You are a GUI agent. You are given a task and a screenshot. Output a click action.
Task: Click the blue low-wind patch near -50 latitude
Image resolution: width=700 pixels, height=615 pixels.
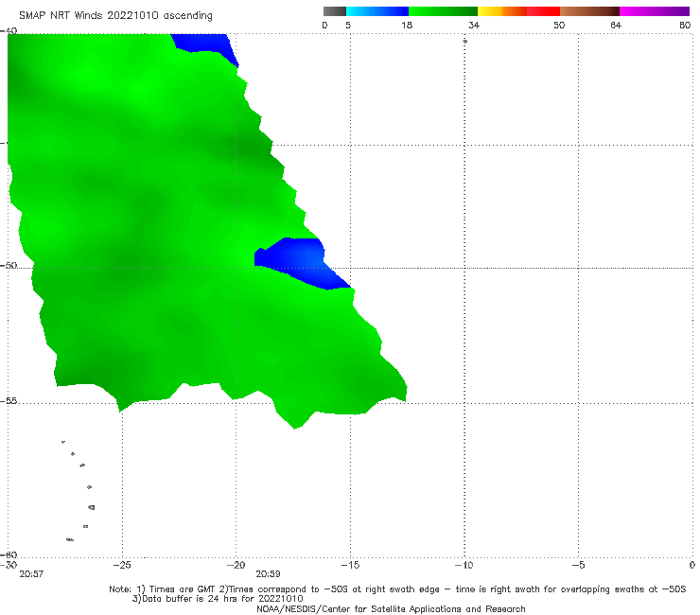pos(298,262)
